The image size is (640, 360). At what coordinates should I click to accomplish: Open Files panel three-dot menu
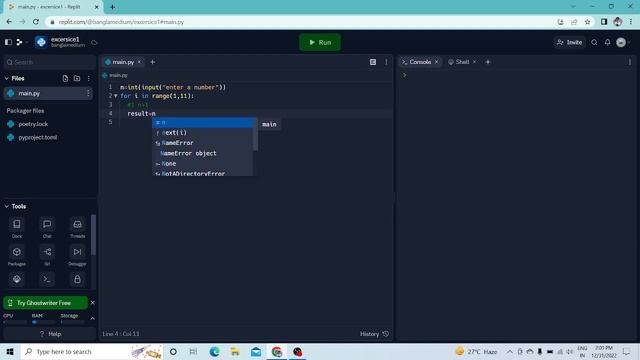click(89, 78)
